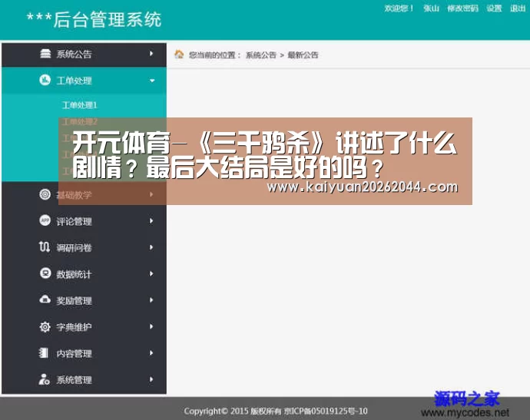This screenshot has width=530, height=420.
Task: Open the 调研问卷 menu item
Action: [84, 247]
